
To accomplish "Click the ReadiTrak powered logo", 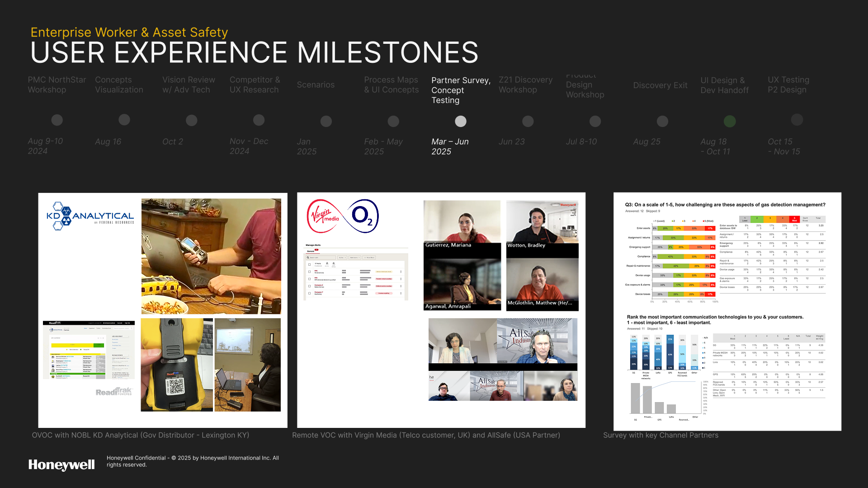I will pos(114,391).
